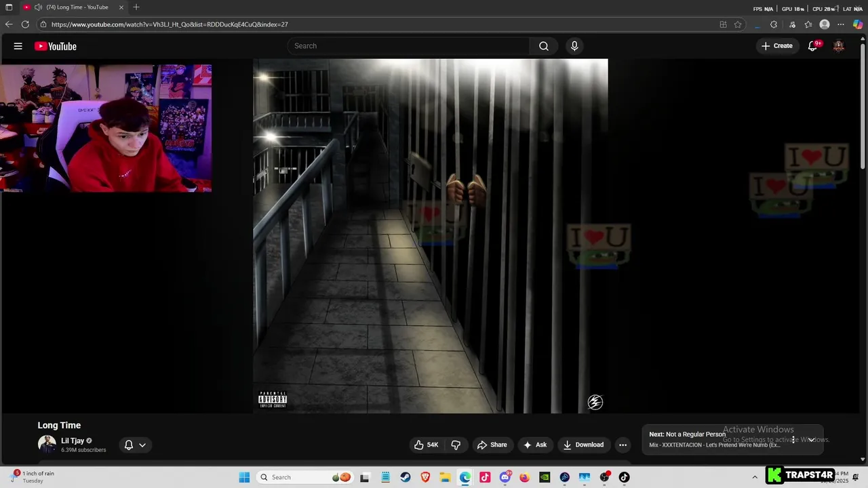Launch Steam from the taskbar

(406, 477)
